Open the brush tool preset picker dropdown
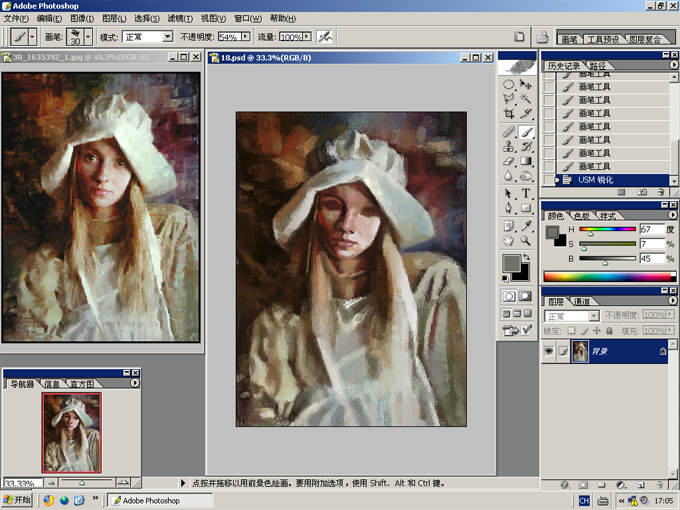Screen dimensions: 680x510 pos(33,37)
